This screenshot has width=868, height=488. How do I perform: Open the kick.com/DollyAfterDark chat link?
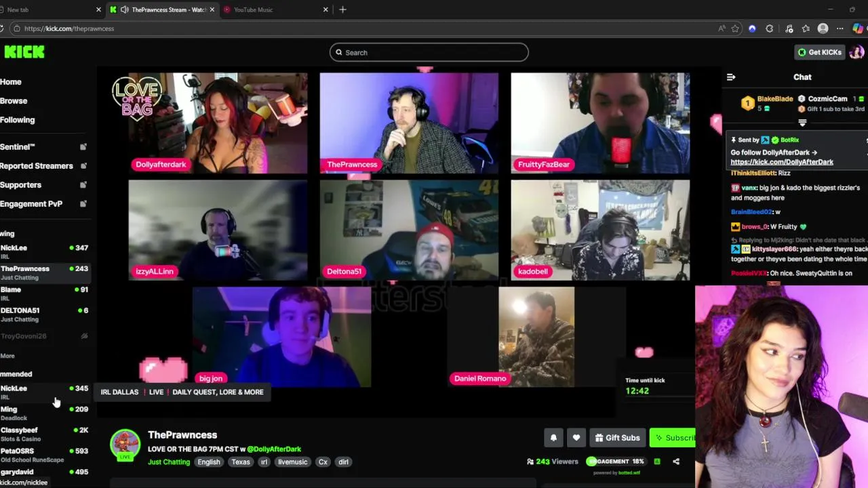click(782, 162)
